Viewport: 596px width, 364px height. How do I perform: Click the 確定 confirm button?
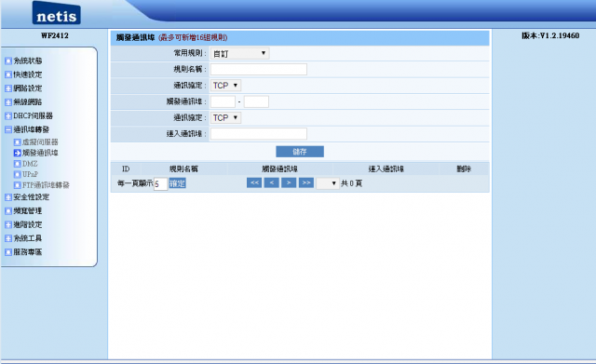tap(177, 183)
